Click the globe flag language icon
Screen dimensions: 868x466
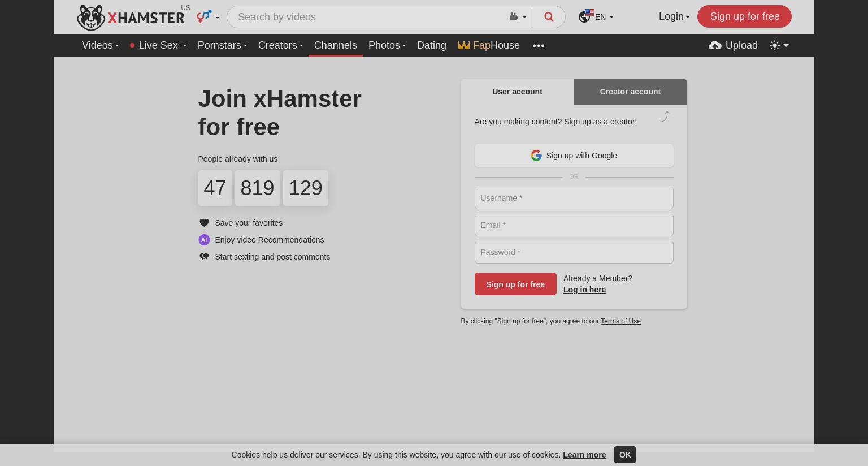[585, 16]
